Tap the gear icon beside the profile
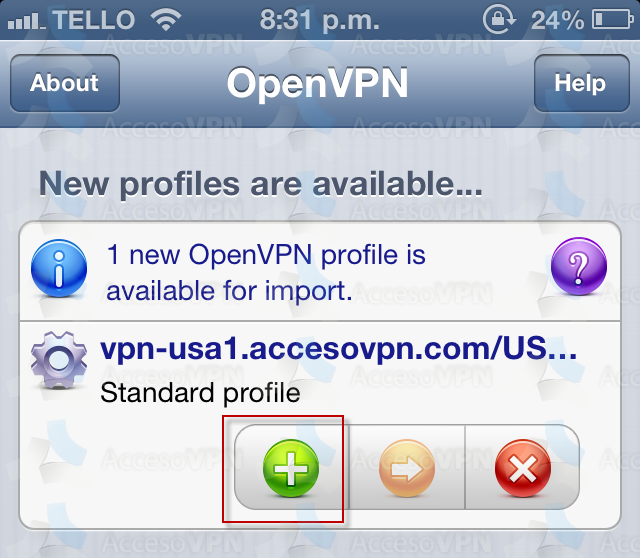The width and height of the screenshot is (640, 558). point(59,360)
